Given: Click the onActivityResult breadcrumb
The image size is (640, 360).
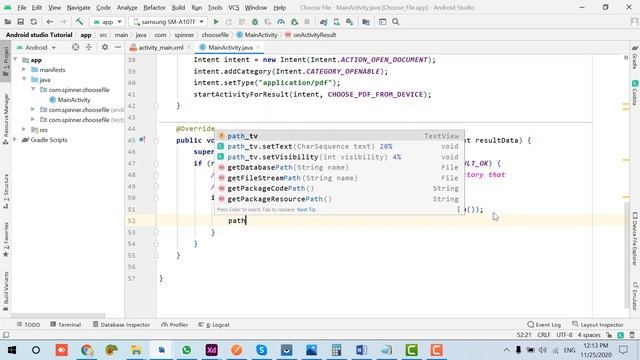Looking at the screenshot, I should 311,35.
